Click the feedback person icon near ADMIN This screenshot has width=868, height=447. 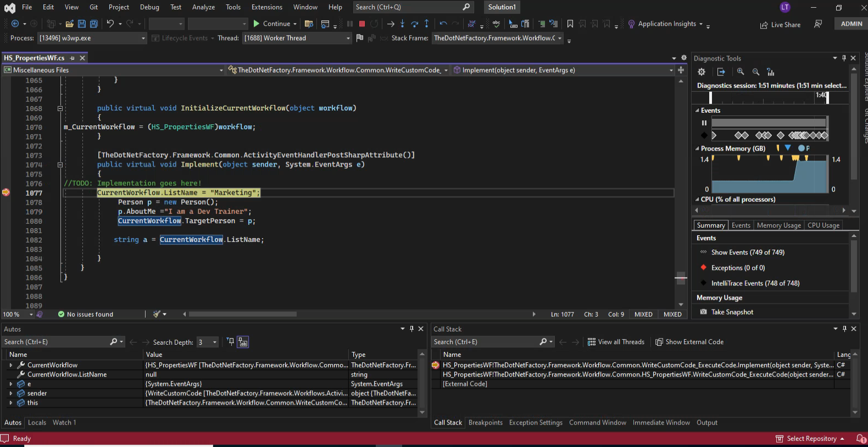pos(818,24)
